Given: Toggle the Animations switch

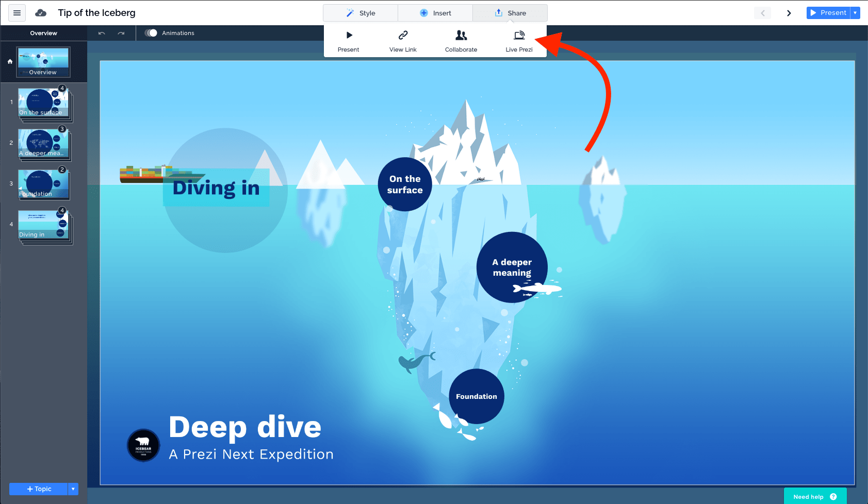Looking at the screenshot, I should (151, 33).
